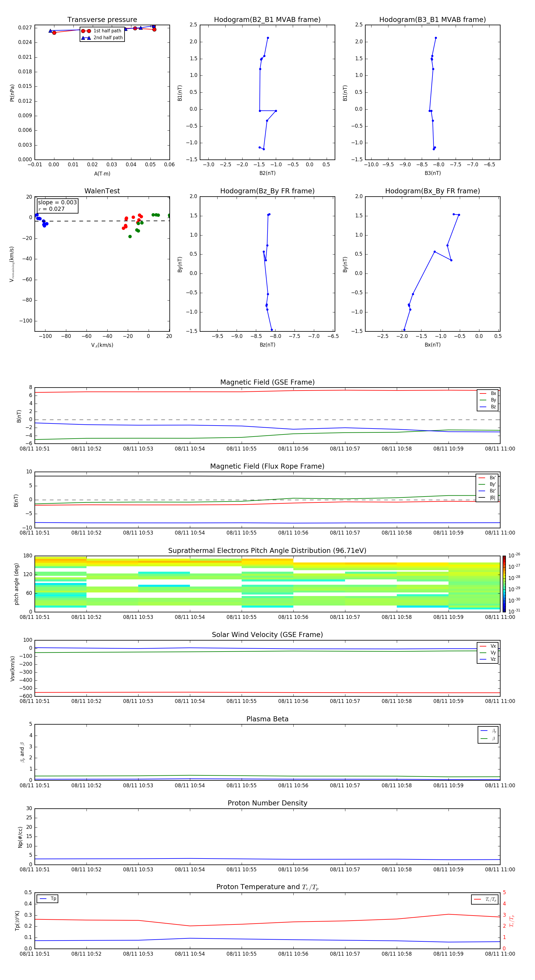Click the 'Bz' entry in GSE legend
This screenshot has width=535, height=980.
point(488,407)
